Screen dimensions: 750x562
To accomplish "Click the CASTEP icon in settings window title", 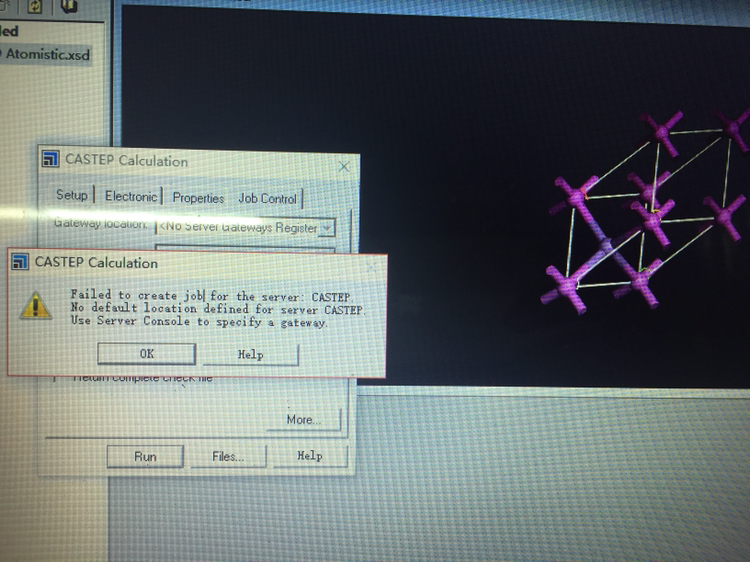I will click(x=50, y=159).
